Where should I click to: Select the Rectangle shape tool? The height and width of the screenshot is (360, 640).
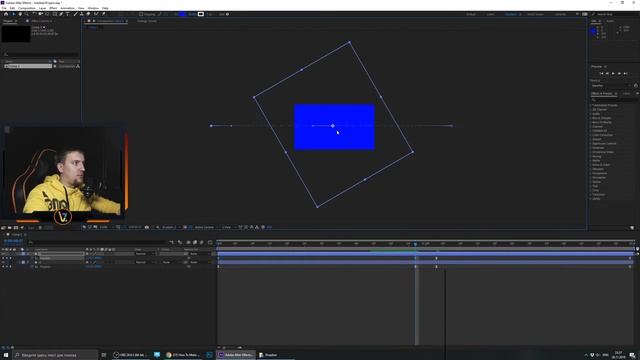pyautogui.click(x=55, y=14)
